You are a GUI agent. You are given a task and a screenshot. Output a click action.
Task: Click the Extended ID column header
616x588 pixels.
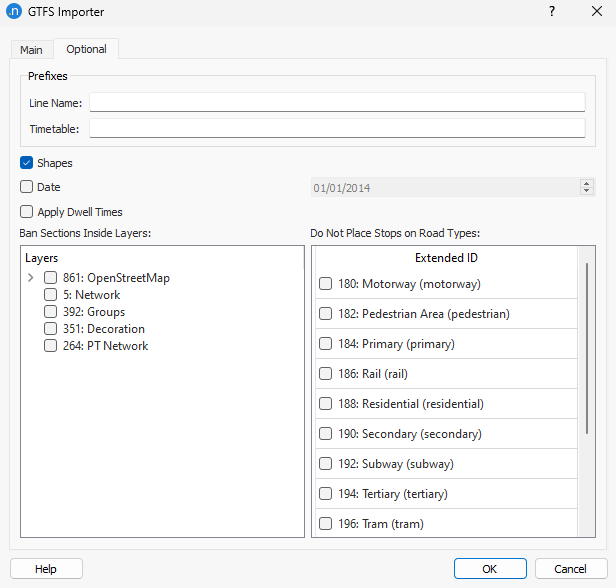pyautogui.click(x=446, y=258)
